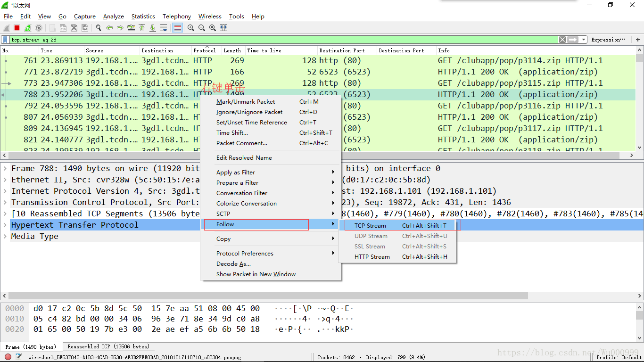Choose Packet Comment... entry
Screen dimensions: 644x362
pyautogui.click(x=271, y=143)
